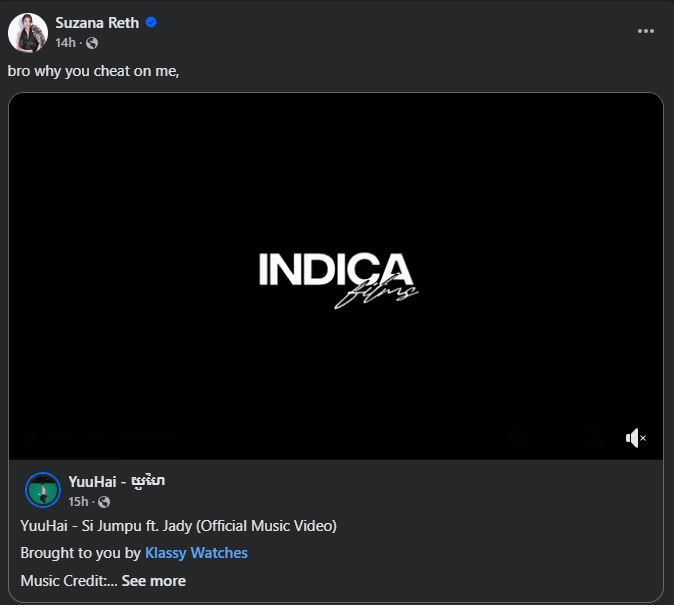Viewport: 674px width, 605px height.
Task: Click the 15h shared post timestamp
Action: [78, 501]
